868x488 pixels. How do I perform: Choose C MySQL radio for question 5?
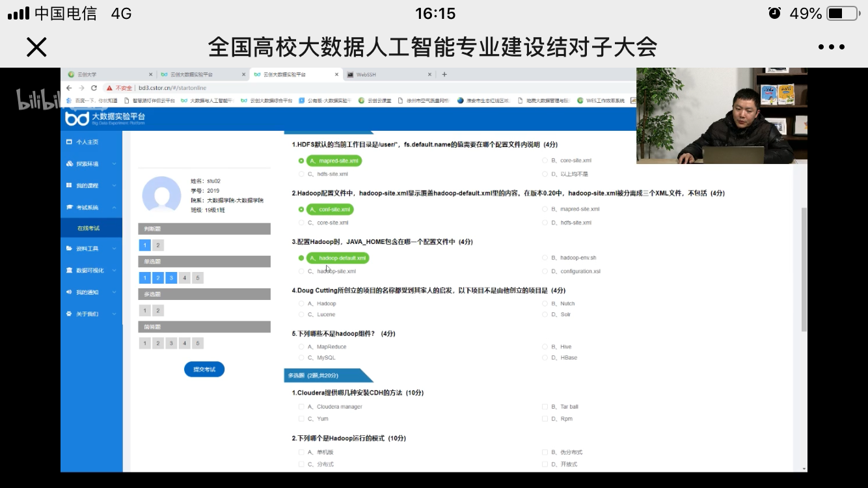pyautogui.click(x=301, y=358)
